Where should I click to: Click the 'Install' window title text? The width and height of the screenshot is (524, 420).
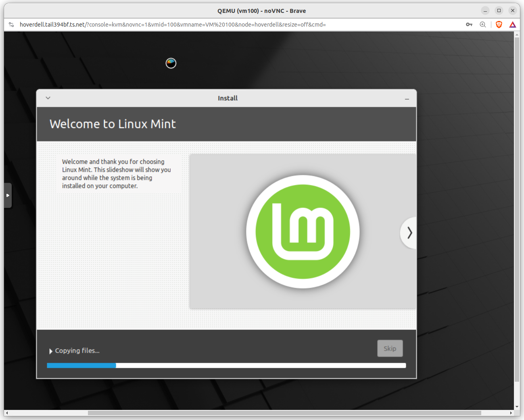click(x=228, y=98)
